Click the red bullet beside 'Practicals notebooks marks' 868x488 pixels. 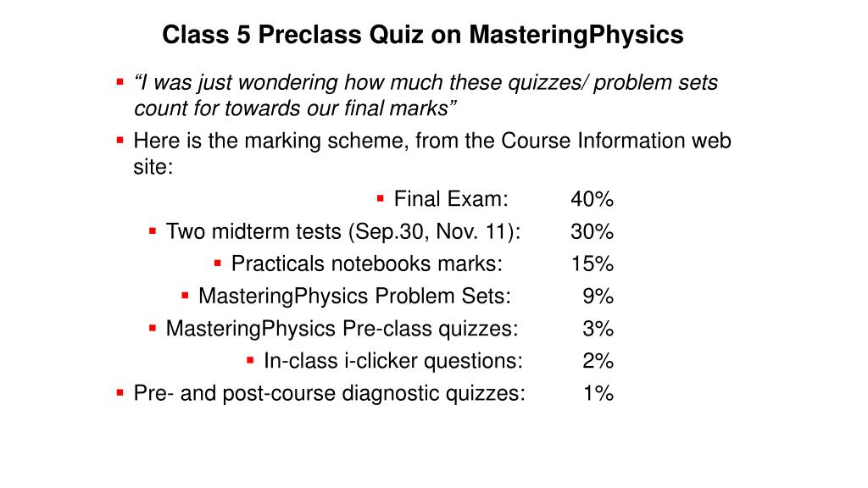click(x=218, y=263)
